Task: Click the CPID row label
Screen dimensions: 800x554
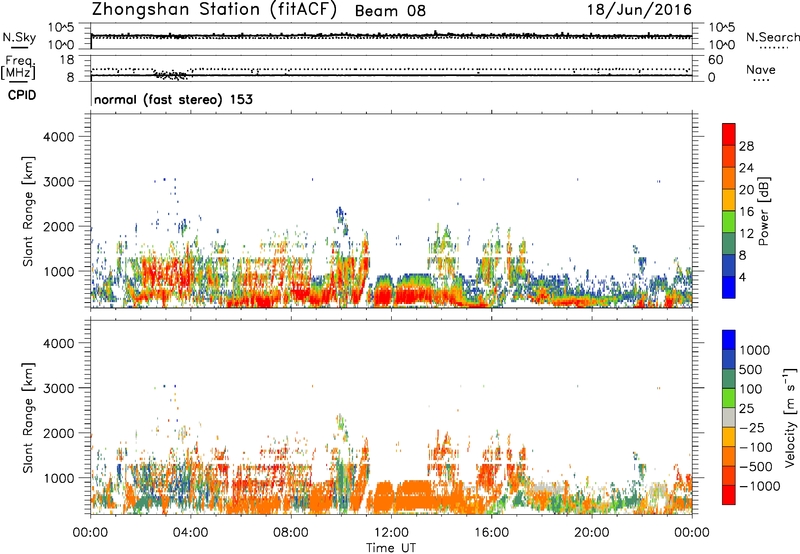Action: click(22, 95)
